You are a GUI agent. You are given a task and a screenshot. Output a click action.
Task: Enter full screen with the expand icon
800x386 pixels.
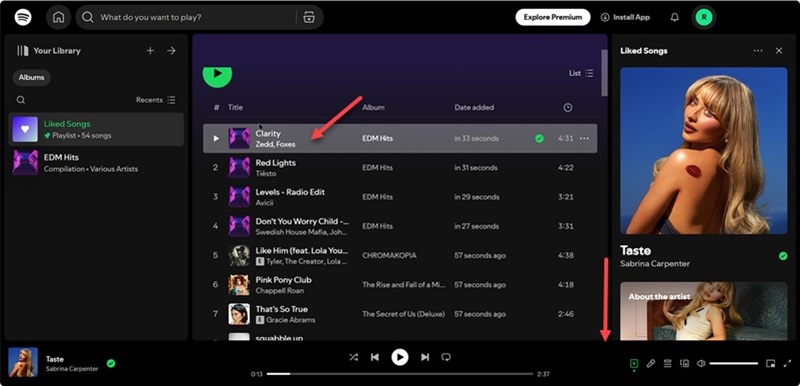coord(787,364)
